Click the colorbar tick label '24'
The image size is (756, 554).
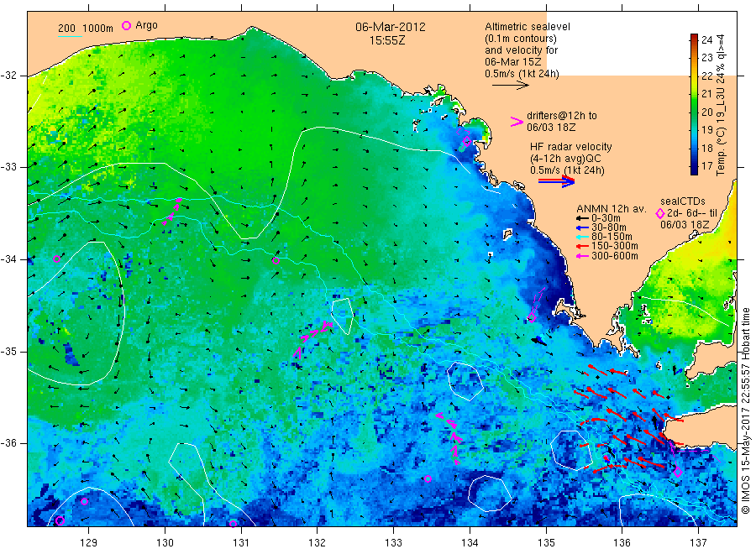pyautogui.click(x=706, y=40)
